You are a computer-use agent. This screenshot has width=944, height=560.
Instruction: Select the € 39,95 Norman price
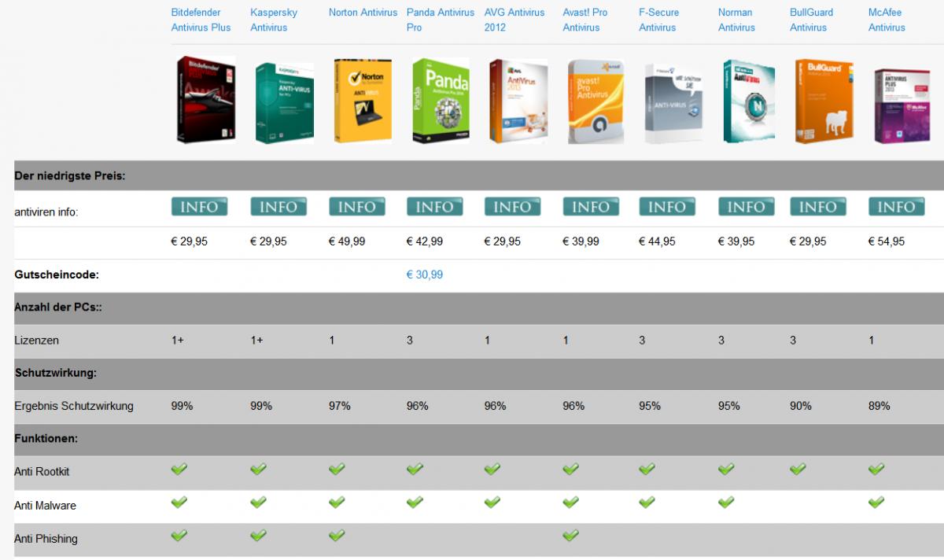point(736,241)
